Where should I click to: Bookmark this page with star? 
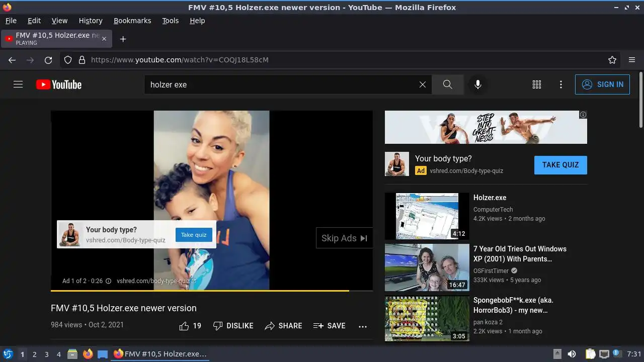pos(612,60)
